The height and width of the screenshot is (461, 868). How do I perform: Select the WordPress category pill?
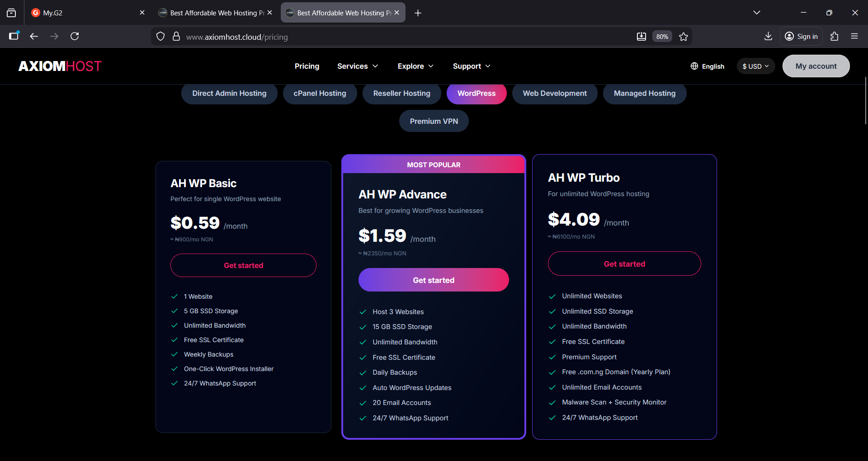[476, 94]
